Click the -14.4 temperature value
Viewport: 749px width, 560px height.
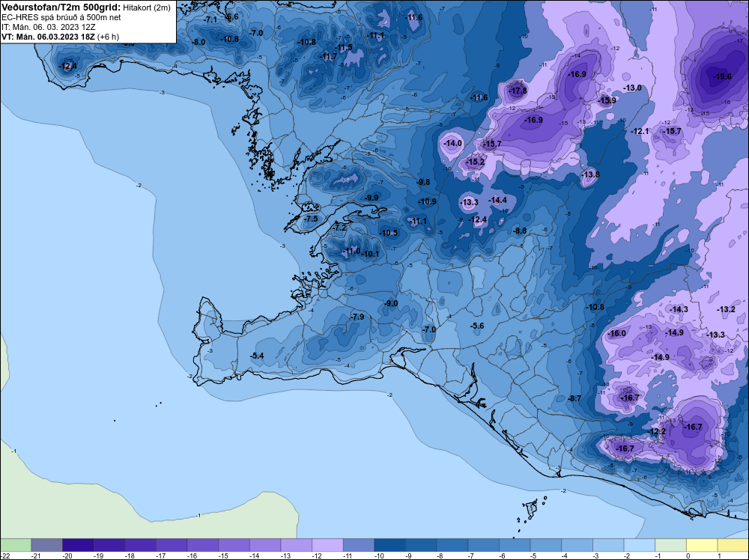click(x=498, y=201)
